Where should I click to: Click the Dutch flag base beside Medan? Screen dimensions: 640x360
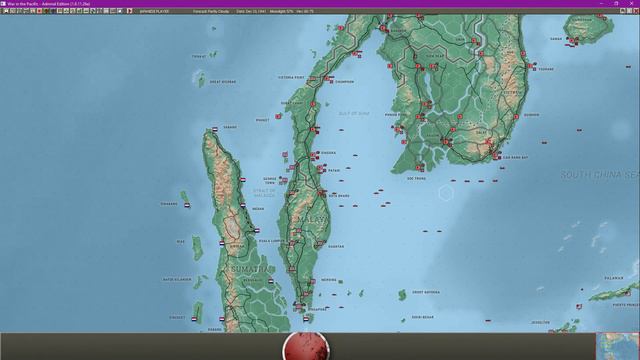click(x=243, y=205)
